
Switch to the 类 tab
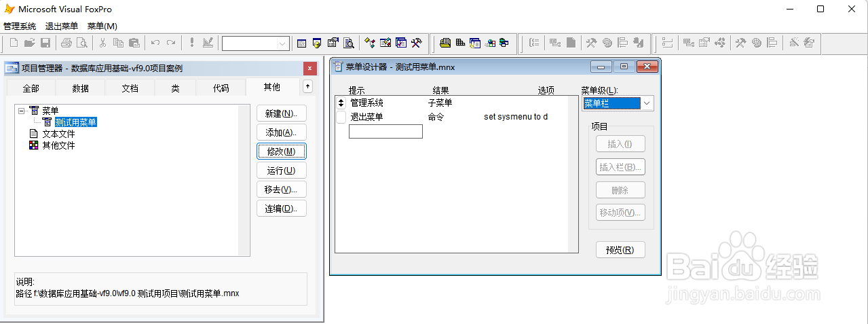pos(175,88)
